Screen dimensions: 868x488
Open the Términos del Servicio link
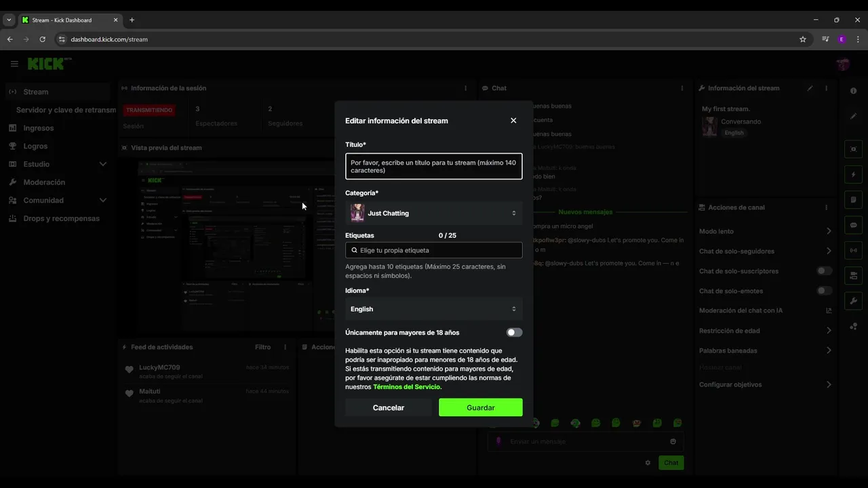tap(407, 387)
